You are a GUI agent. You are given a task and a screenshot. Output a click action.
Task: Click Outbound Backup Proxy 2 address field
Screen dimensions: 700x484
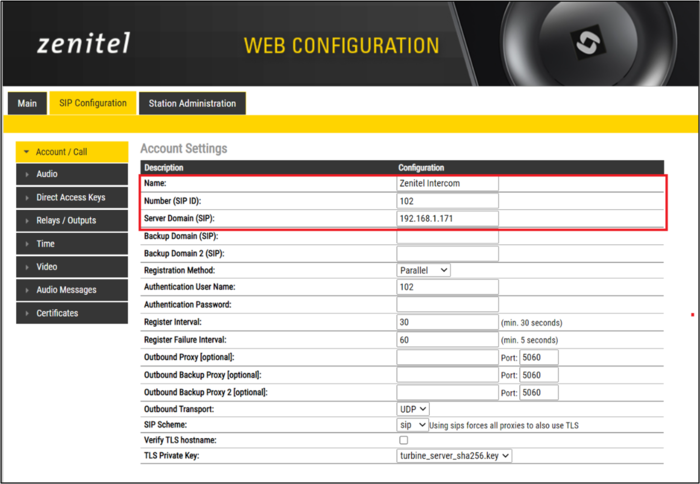[447, 392]
